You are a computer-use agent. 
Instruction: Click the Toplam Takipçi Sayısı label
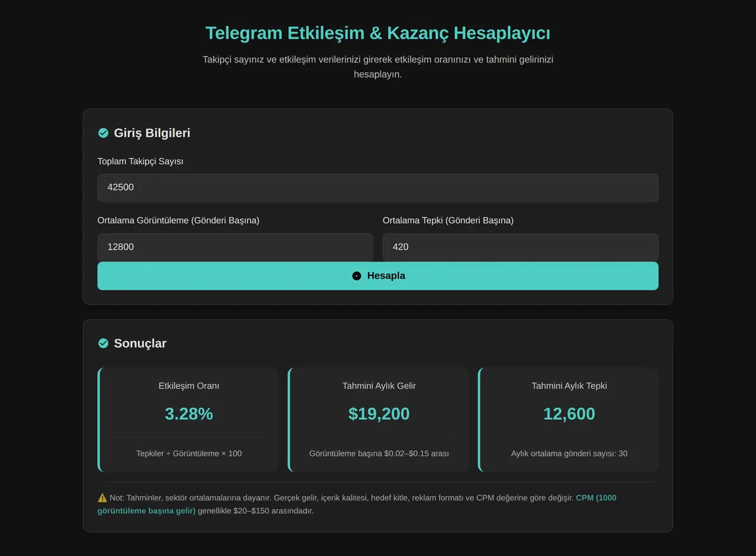tap(140, 161)
